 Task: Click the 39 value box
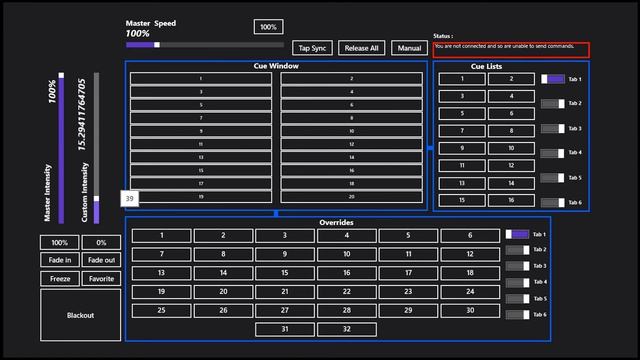[129, 199]
